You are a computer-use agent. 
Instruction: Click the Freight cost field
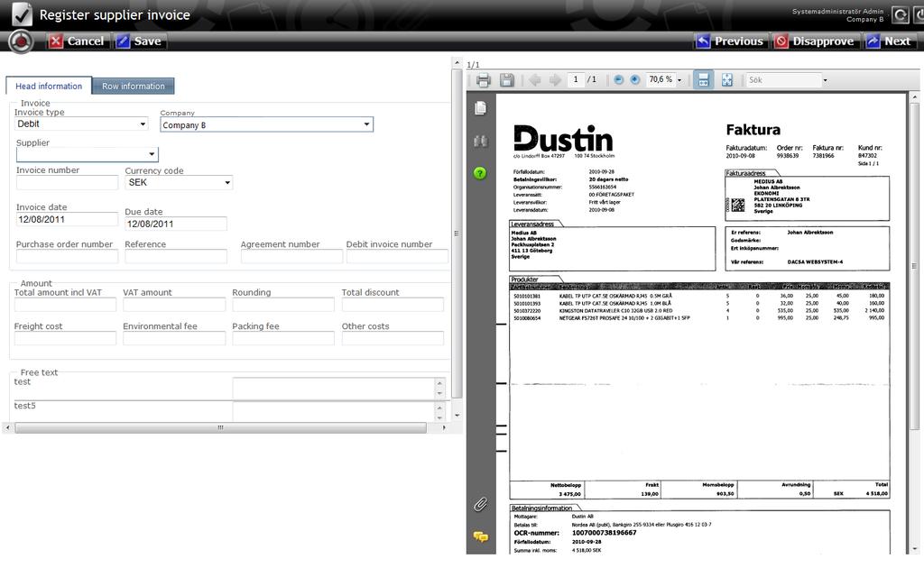click(65, 338)
